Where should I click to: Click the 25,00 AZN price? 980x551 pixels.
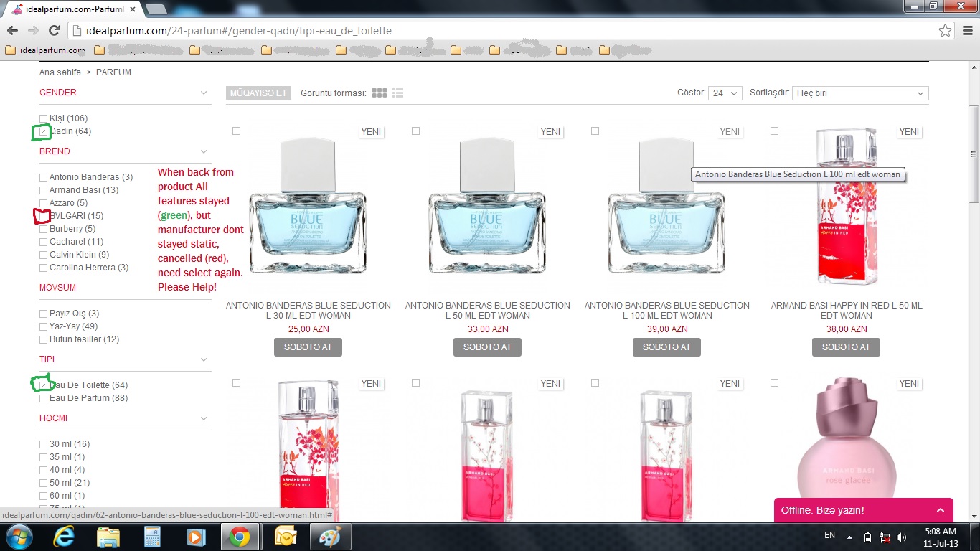(x=308, y=329)
